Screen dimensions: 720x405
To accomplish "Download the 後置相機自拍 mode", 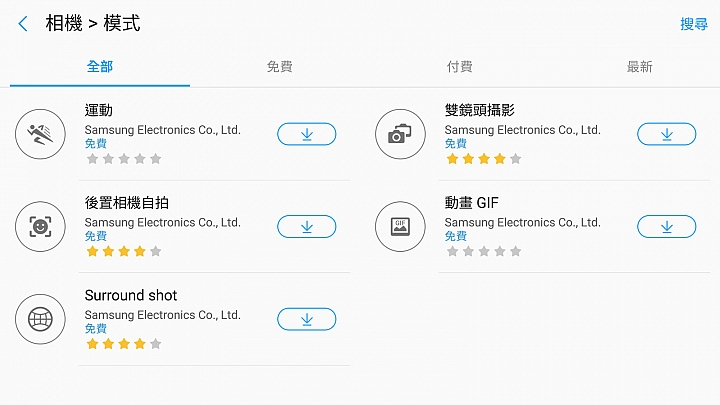I will tap(307, 226).
